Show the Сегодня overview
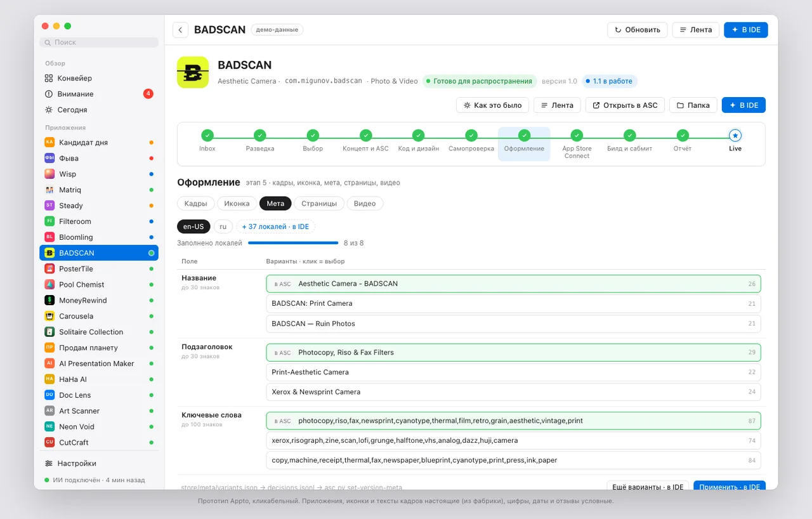 [x=99, y=110]
